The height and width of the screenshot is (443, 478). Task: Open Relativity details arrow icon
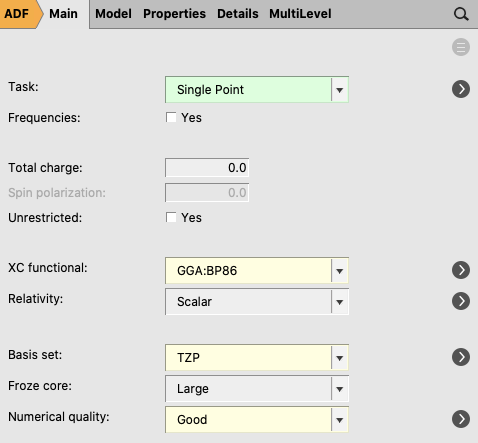[461, 301]
